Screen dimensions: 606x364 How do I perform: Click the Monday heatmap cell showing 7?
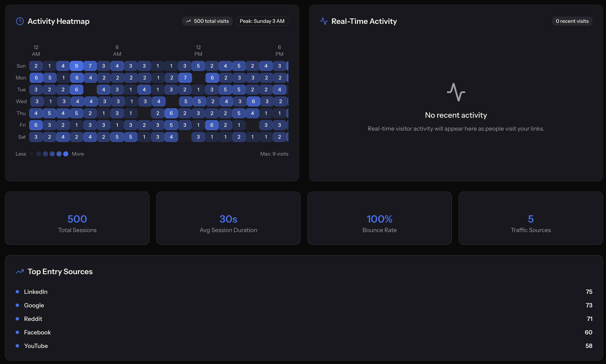(185, 78)
